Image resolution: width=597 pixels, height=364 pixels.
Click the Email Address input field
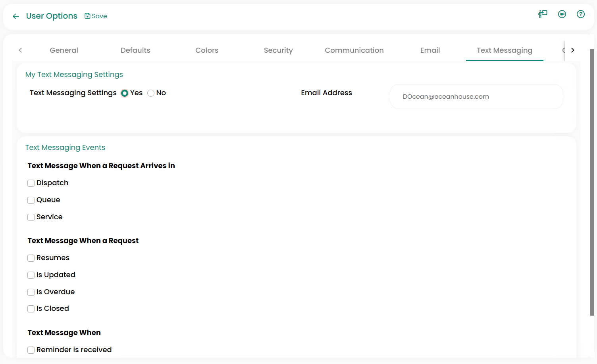coord(476,97)
